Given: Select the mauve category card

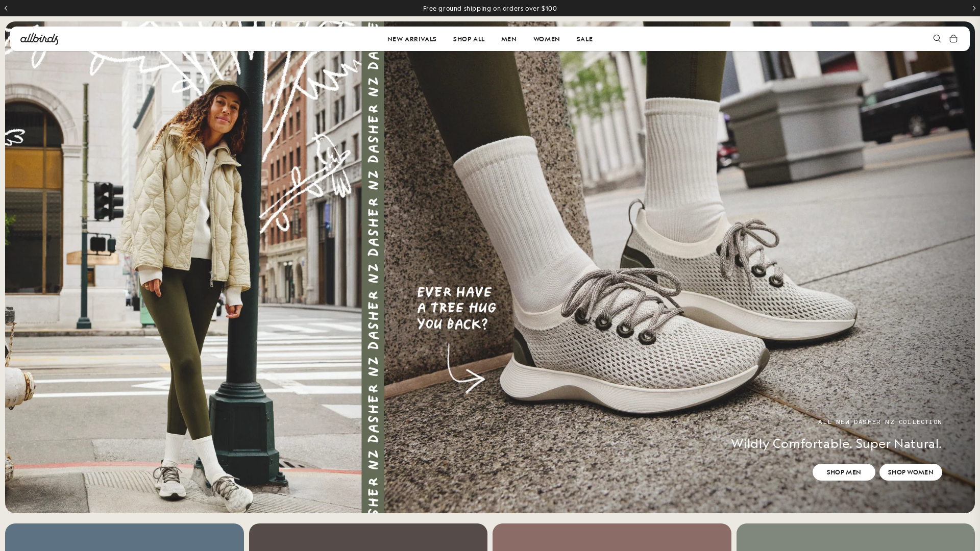Looking at the screenshot, I should click(611, 537).
